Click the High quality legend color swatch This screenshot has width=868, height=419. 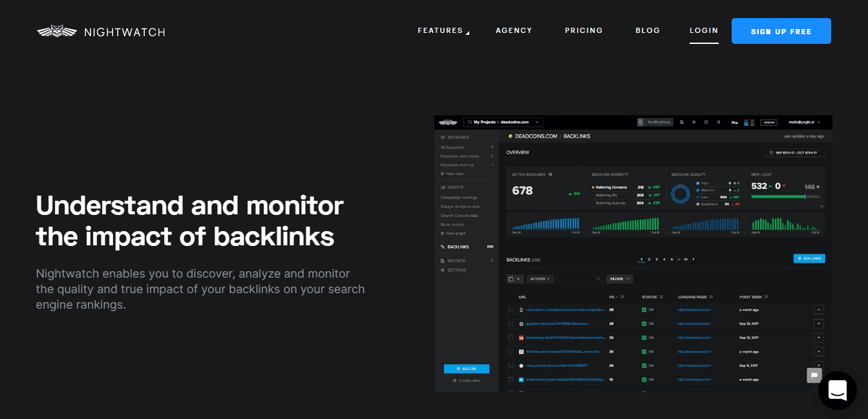pos(699,183)
